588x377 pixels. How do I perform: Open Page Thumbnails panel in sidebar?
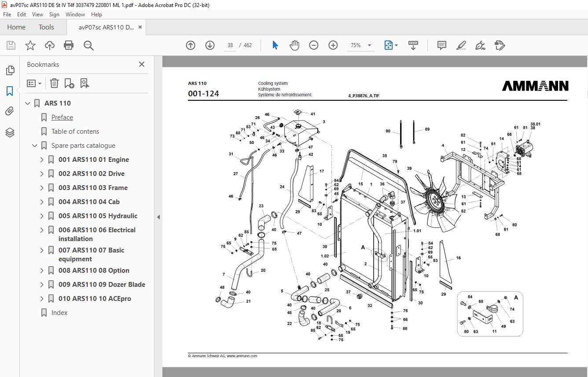coord(10,70)
